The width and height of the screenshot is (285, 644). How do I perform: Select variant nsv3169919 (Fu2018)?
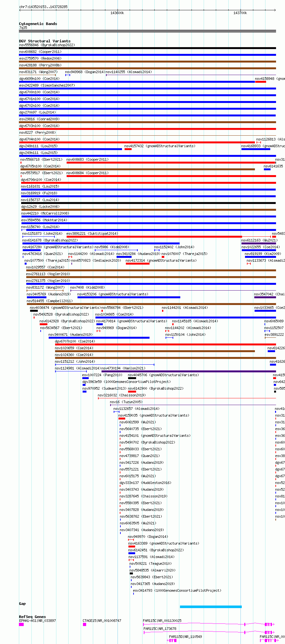click(x=149, y=196)
